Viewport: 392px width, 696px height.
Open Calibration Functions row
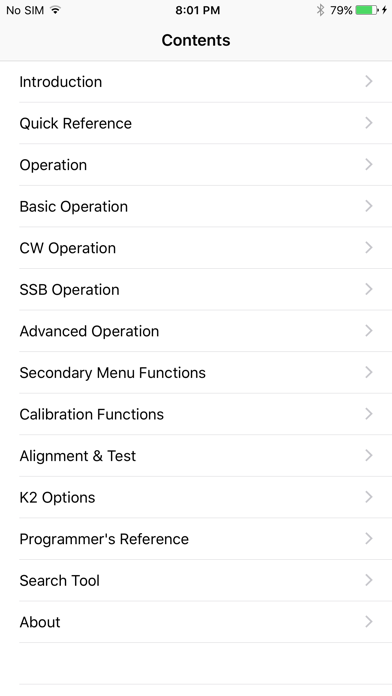[x=196, y=414]
